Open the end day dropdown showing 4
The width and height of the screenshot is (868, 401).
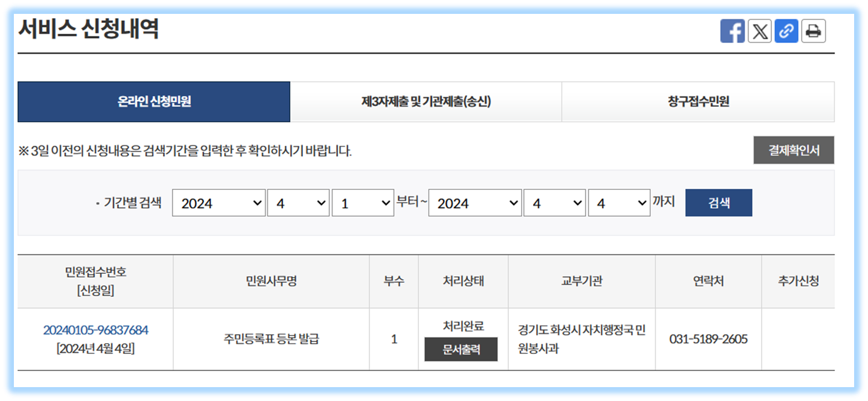tap(619, 203)
